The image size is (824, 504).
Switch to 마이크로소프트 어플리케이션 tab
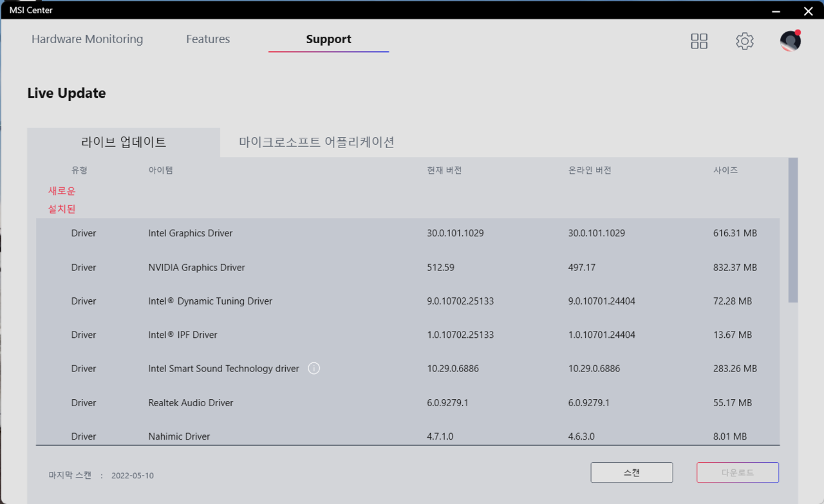point(317,142)
